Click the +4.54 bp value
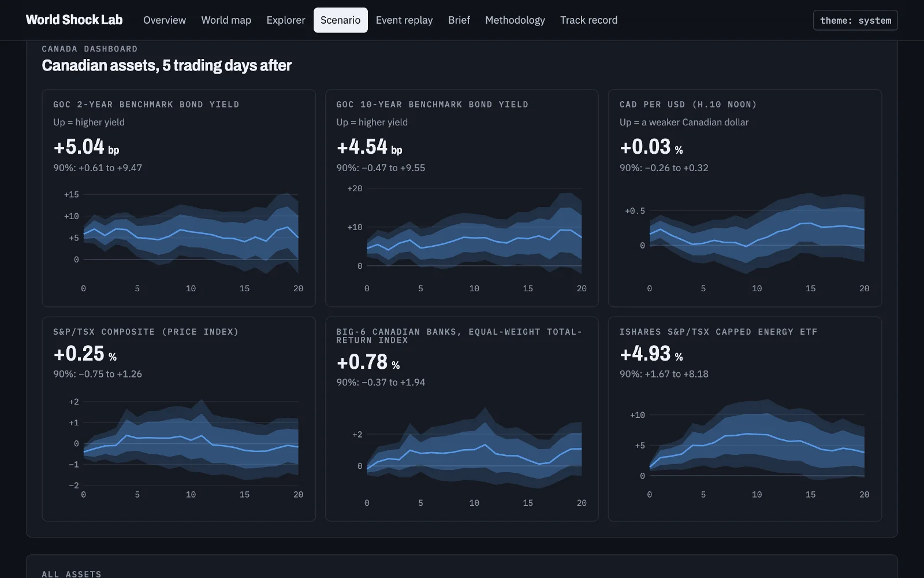This screenshot has height=578, width=924. (370, 147)
